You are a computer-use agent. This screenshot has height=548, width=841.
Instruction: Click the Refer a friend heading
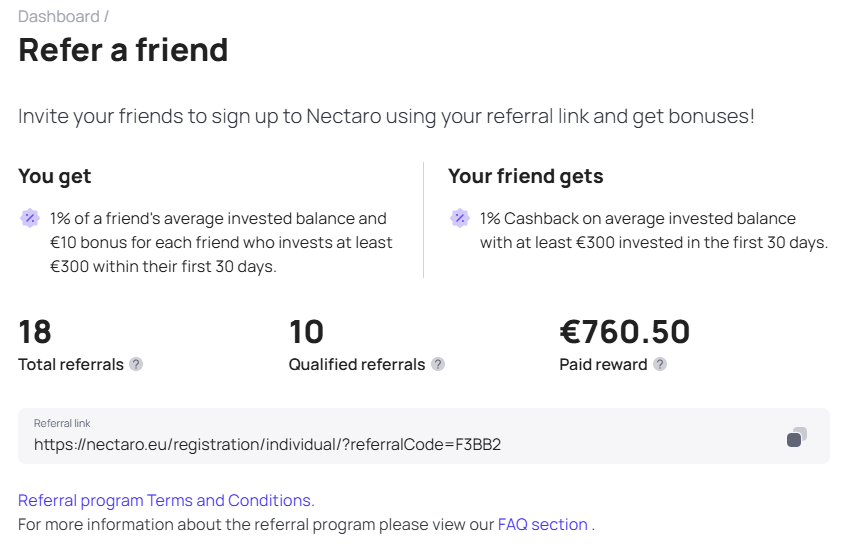click(x=123, y=50)
